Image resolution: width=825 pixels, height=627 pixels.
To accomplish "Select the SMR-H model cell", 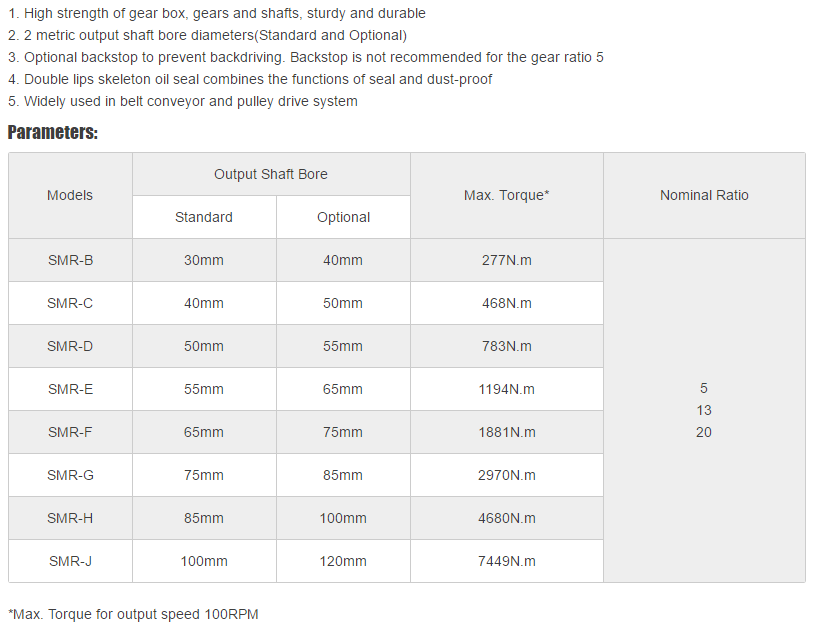I will click(x=70, y=518).
